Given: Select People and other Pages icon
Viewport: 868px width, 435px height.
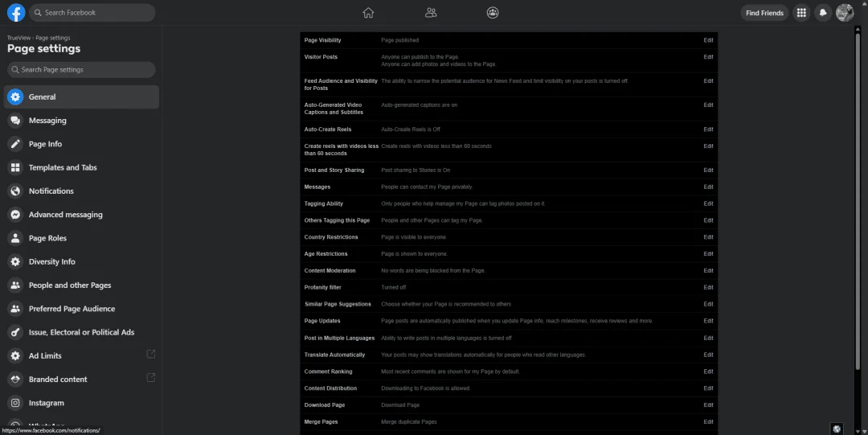Looking at the screenshot, I should point(15,285).
